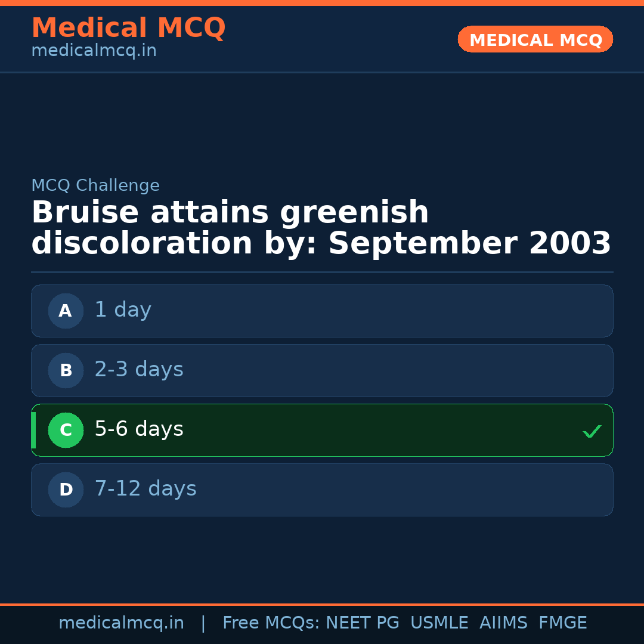Click the orange MEDICAL MCQ badge
Image resolution: width=644 pixels, height=644 pixels.
(535, 39)
